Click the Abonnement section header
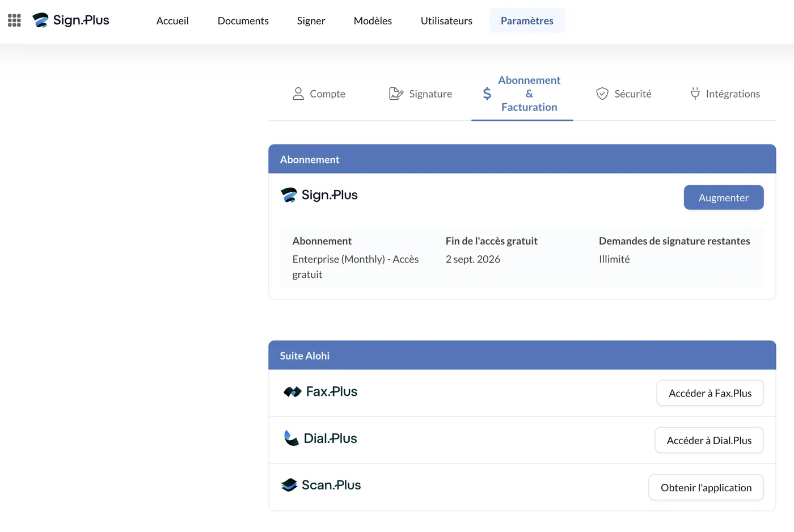The image size is (794, 532). coord(522,159)
